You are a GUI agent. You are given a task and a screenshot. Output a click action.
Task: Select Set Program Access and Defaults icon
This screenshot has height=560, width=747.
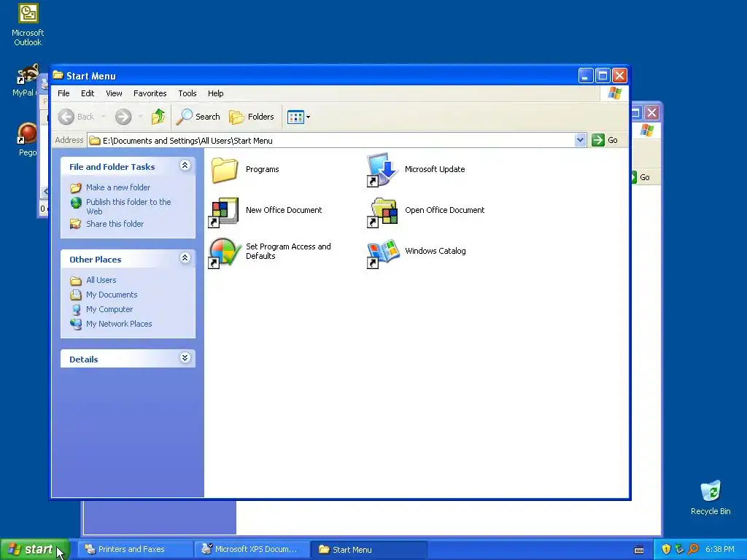click(225, 253)
